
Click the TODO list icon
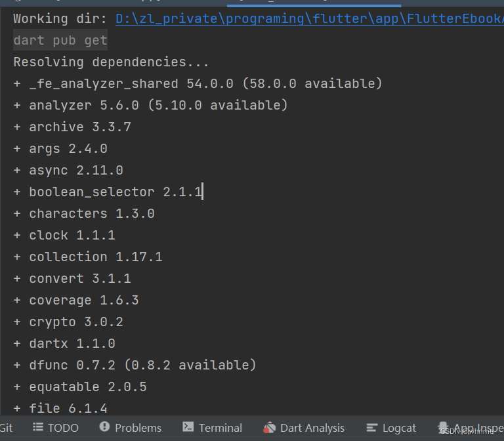[38, 427]
